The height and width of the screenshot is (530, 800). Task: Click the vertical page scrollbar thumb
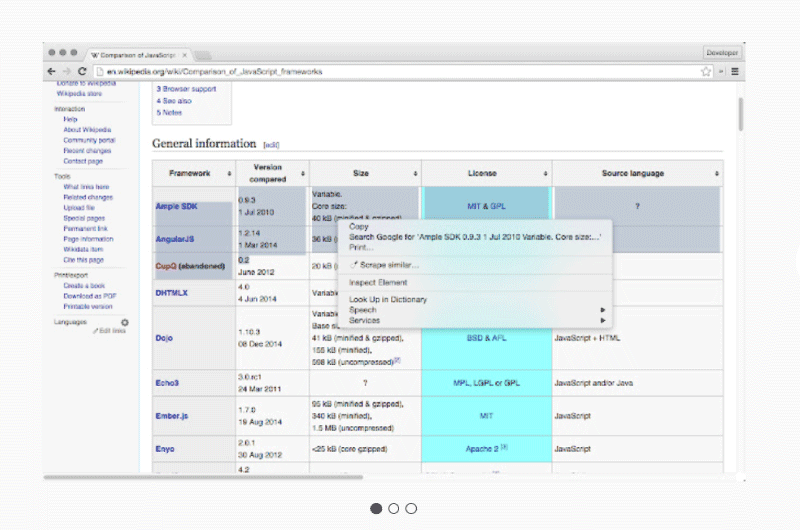point(740,114)
